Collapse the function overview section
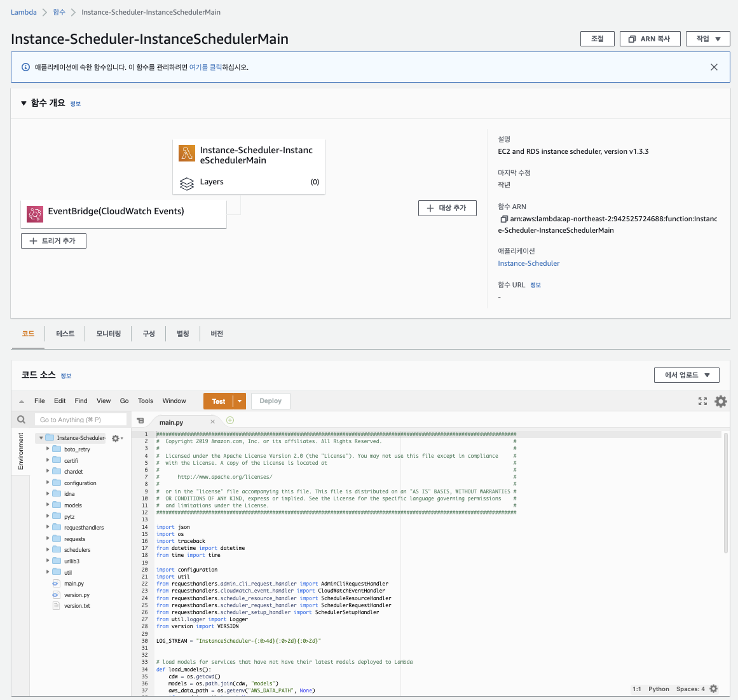The width and height of the screenshot is (738, 700). [x=24, y=103]
